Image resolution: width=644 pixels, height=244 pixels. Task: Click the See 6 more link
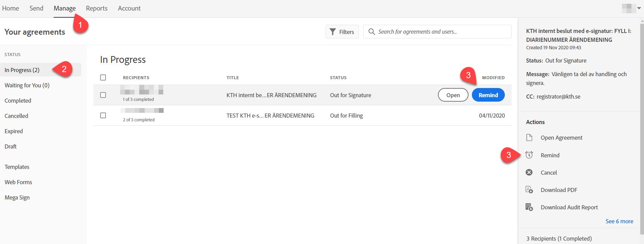click(x=619, y=221)
